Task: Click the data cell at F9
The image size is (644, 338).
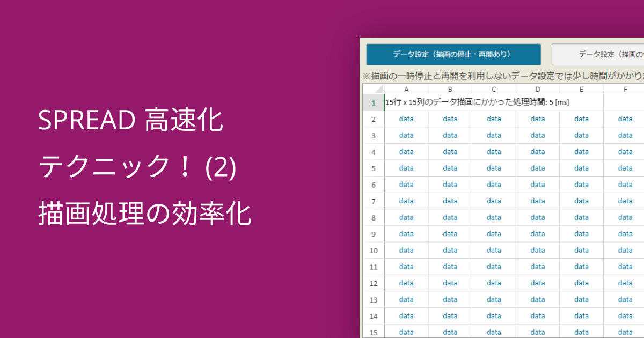Action: coord(625,234)
